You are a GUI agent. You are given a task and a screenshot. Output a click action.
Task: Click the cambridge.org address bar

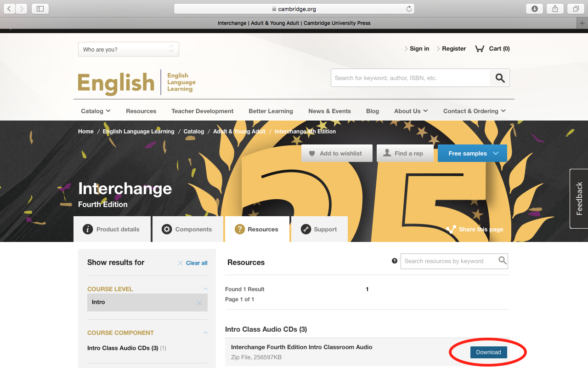[294, 9]
